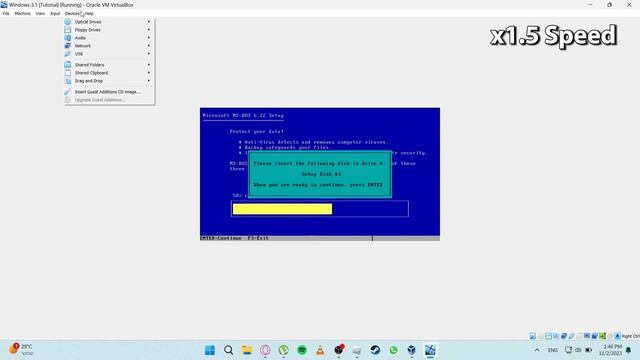Screen dimensions: 640x360
Task: Click the ENG language indicator
Action: pos(553,350)
